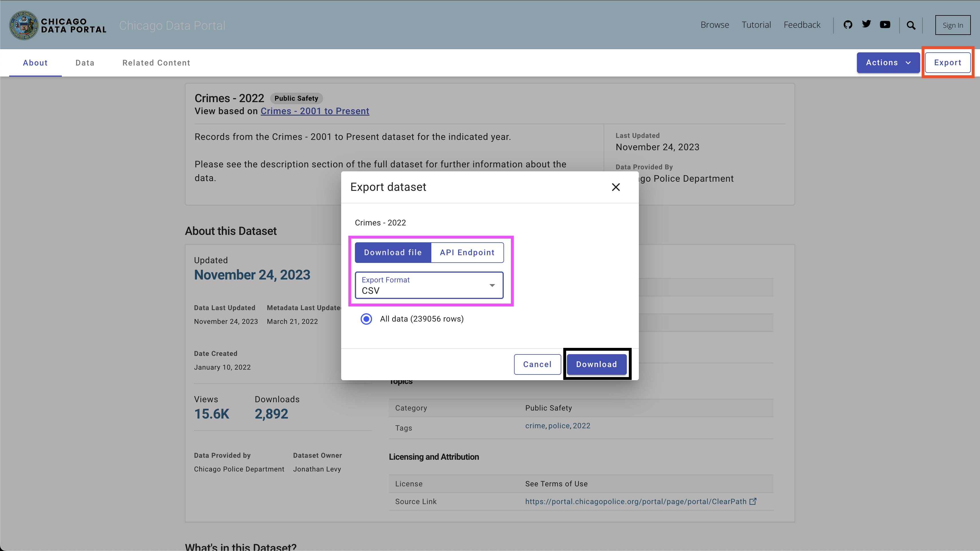Click the search magnifier icon
This screenshot has height=551, width=980.
pos(911,25)
